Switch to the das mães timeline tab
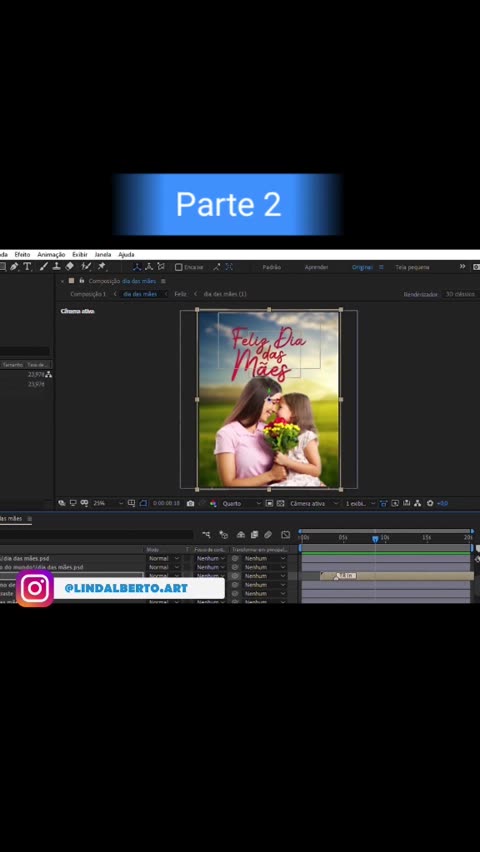Screen dimensions: 480x852 12,519
